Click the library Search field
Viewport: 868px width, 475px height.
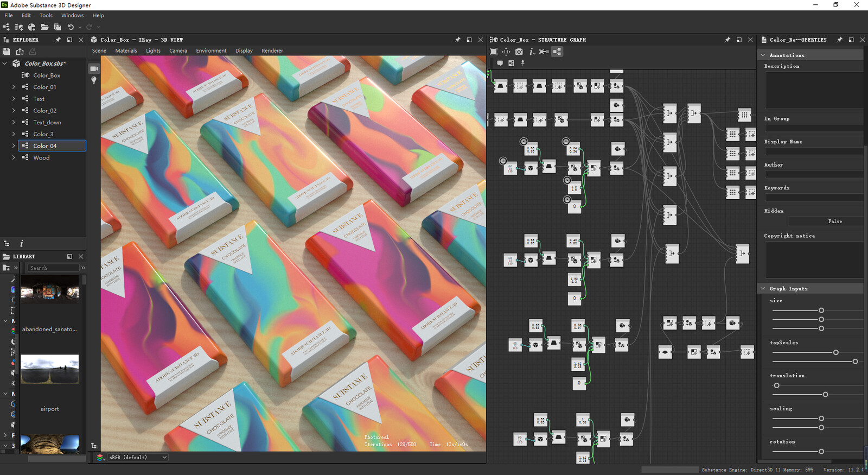(53, 268)
